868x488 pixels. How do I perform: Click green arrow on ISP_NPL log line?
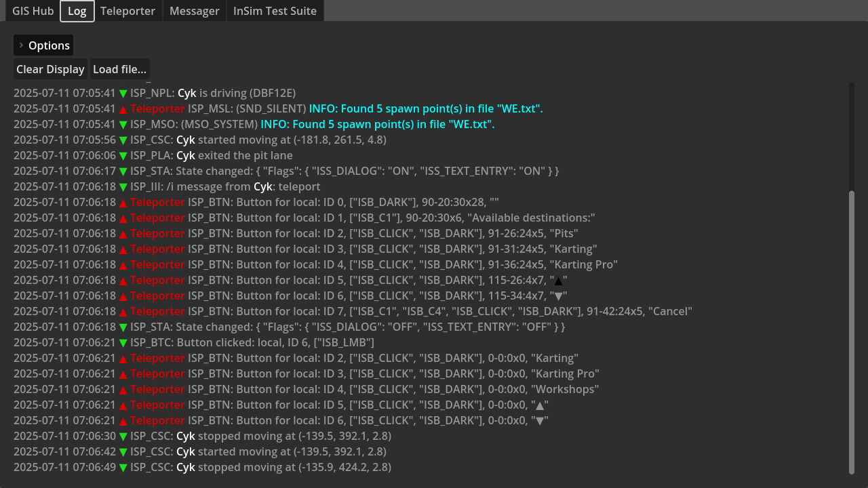pyautogui.click(x=123, y=94)
